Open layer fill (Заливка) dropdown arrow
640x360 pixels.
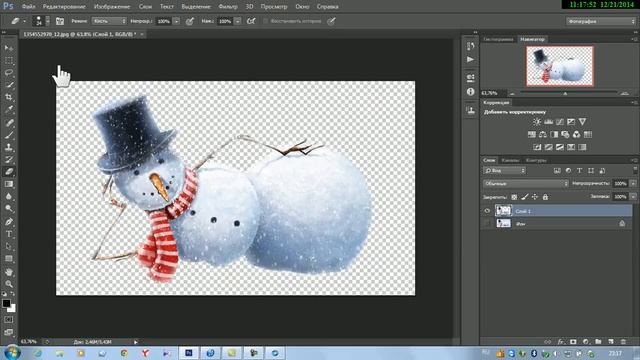click(633, 197)
